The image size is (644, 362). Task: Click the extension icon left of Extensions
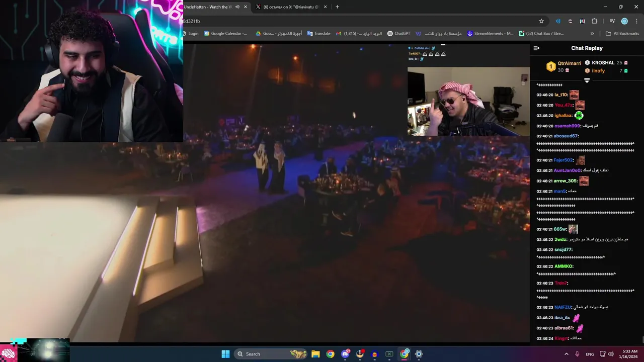pos(582,21)
